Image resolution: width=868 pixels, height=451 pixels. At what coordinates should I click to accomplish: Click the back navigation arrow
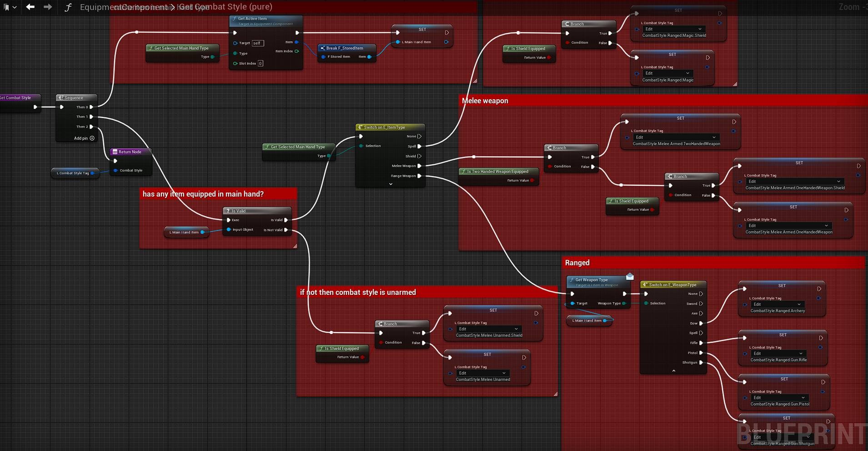30,7
